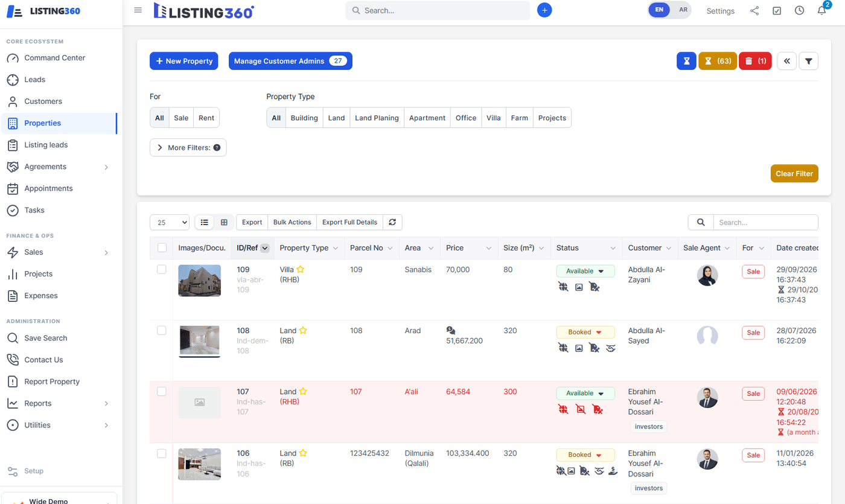Click the More Filters help icon
This screenshot has width=845, height=504.
pyautogui.click(x=217, y=147)
